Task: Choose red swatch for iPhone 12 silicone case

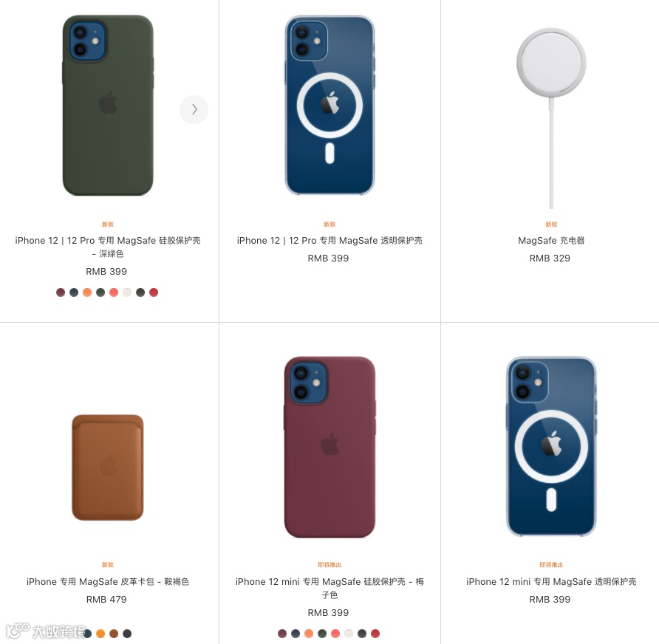Action: tap(154, 292)
